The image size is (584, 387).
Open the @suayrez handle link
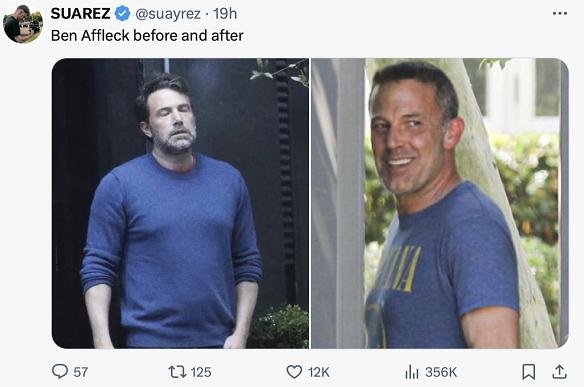(x=168, y=14)
